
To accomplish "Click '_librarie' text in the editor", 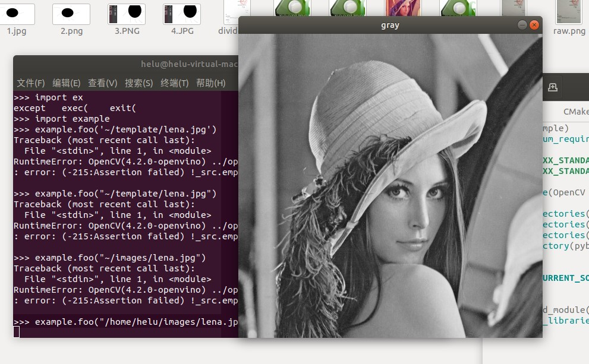I will (566, 321).
